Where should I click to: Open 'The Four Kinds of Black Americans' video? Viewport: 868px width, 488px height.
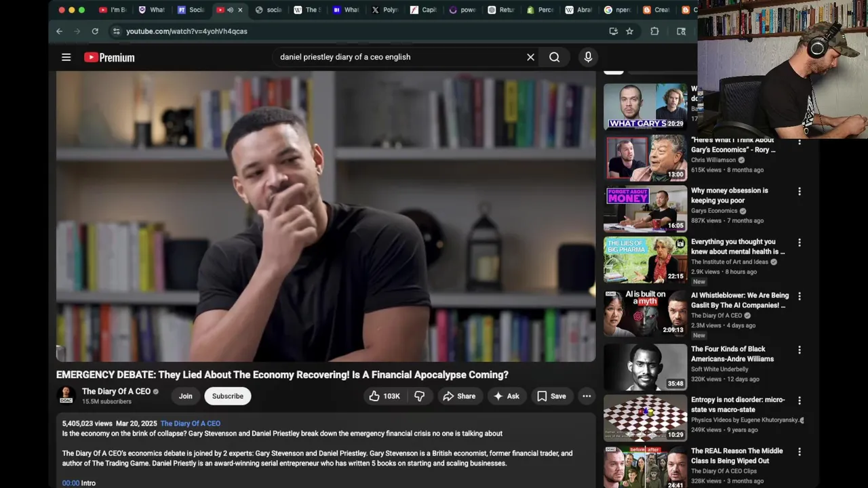tap(732, 354)
